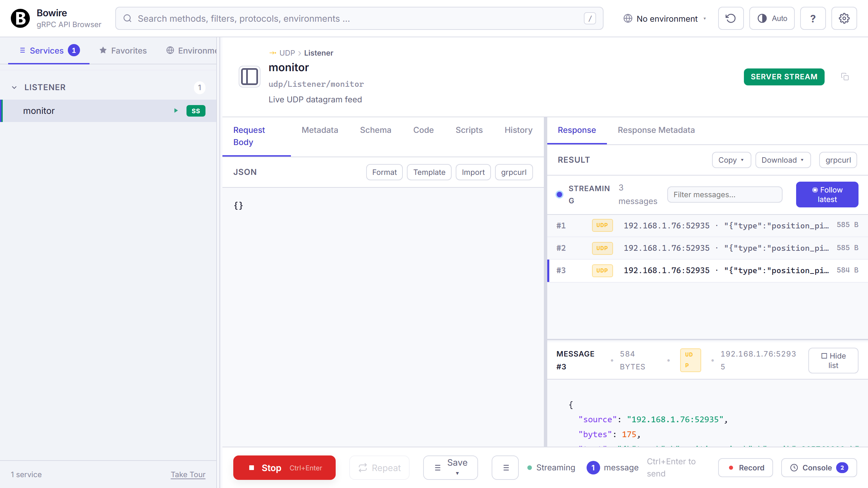Select stream message #2 row

pyautogui.click(x=707, y=248)
